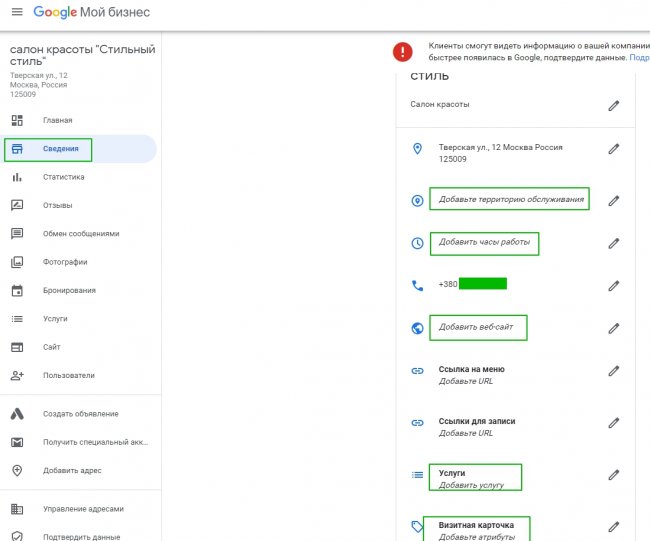Open the hamburger main menu
This screenshot has height=541, width=650.
(x=15, y=13)
